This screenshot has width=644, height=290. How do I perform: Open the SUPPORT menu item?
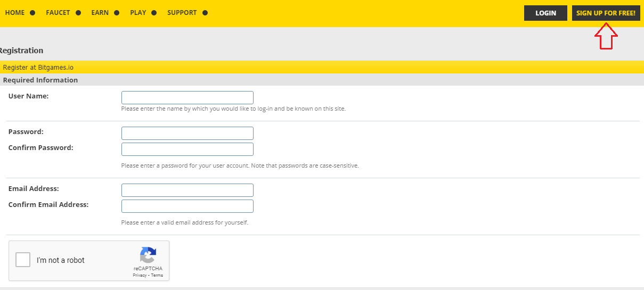tap(182, 13)
